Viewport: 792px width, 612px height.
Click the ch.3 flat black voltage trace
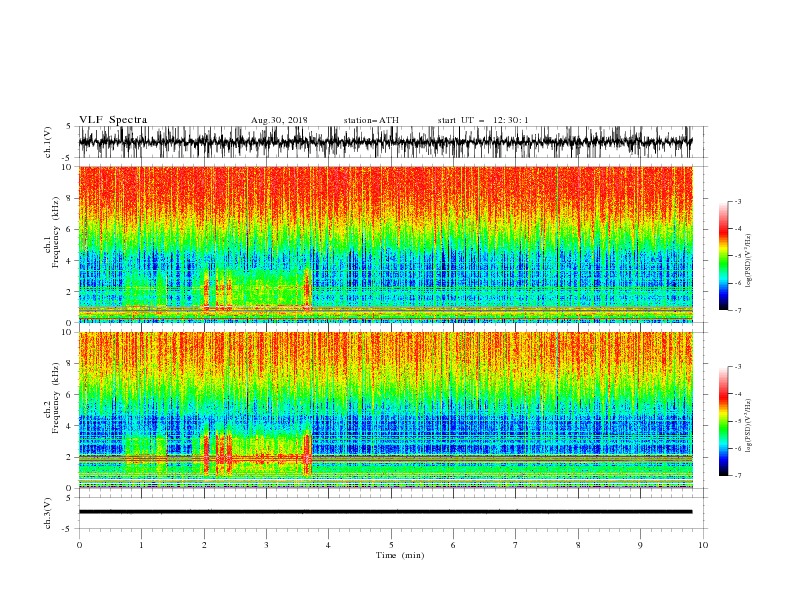(385, 512)
